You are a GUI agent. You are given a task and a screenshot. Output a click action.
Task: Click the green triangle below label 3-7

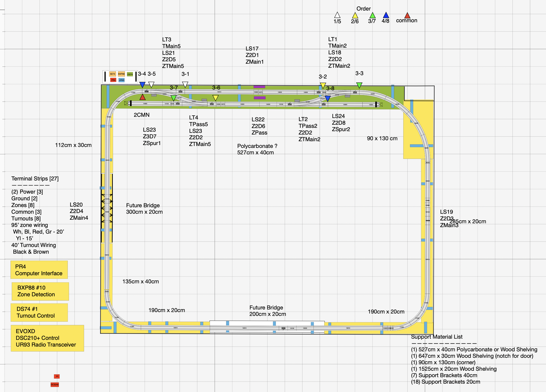tap(174, 98)
